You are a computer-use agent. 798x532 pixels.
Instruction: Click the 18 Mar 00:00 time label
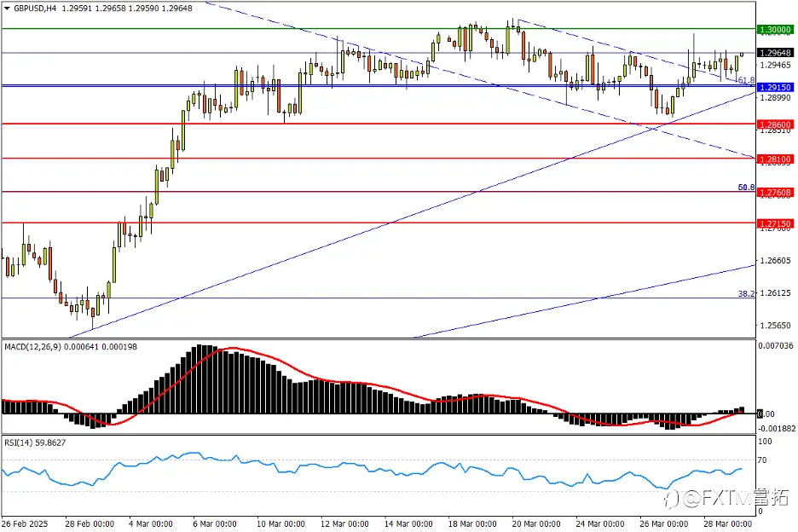tap(472, 523)
